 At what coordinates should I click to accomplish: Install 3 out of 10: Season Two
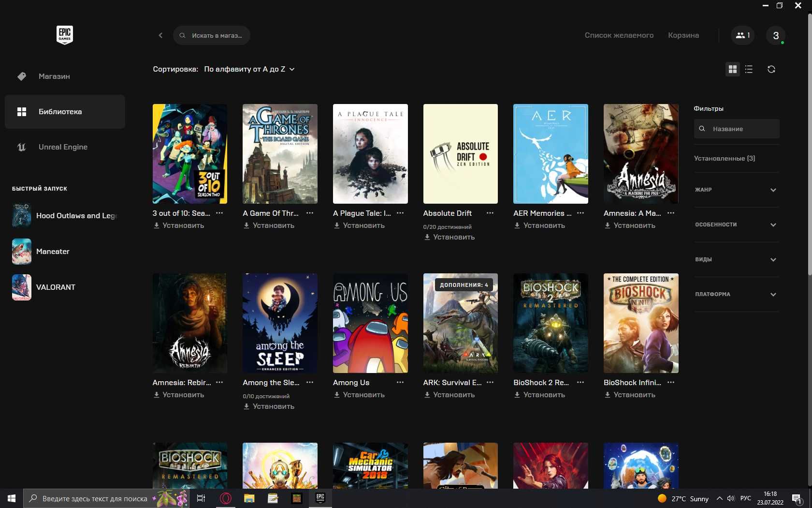coord(179,225)
